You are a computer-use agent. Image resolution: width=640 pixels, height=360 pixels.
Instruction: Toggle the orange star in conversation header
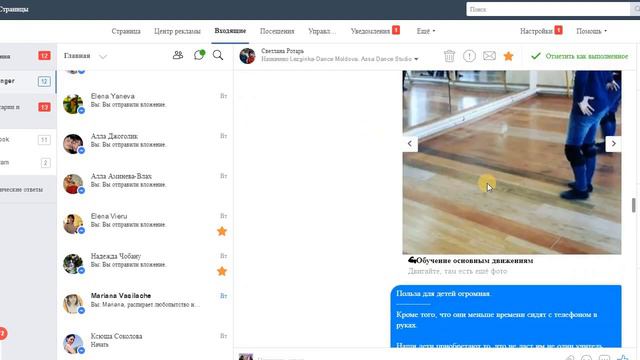(x=509, y=56)
